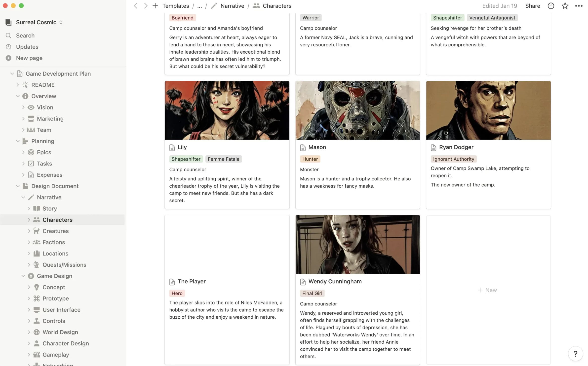Click the page icon next to Lily
This screenshot has width=588, height=366.
pyautogui.click(x=172, y=148)
